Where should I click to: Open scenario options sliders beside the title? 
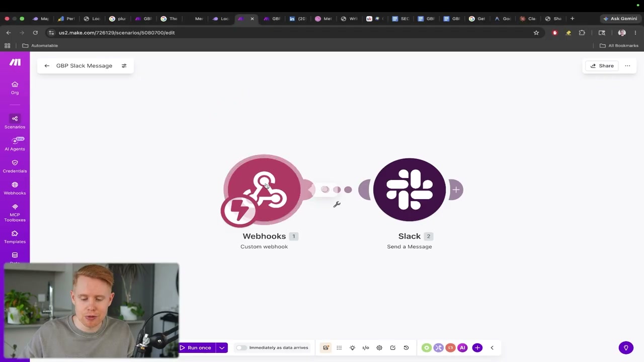click(x=124, y=66)
